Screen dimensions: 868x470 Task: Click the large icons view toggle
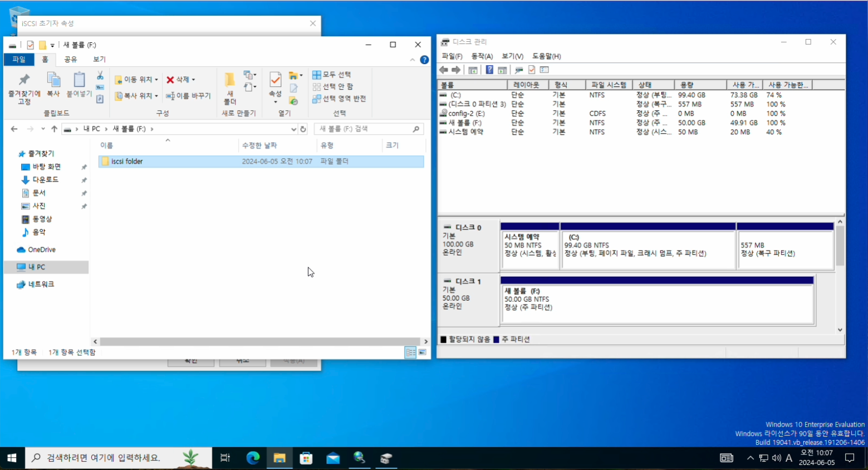point(423,352)
